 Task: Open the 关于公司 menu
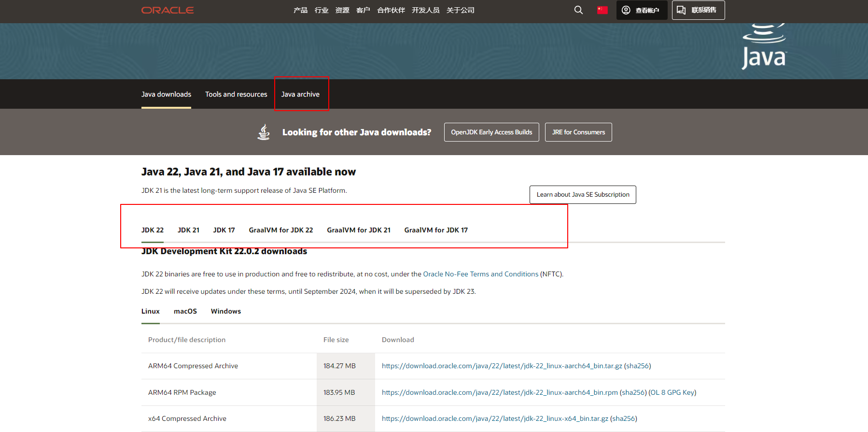point(461,10)
